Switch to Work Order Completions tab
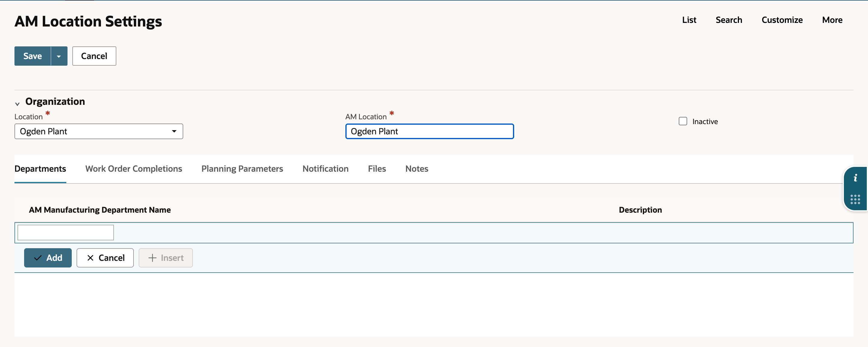The image size is (868, 347). pyautogui.click(x=134, y=169)
